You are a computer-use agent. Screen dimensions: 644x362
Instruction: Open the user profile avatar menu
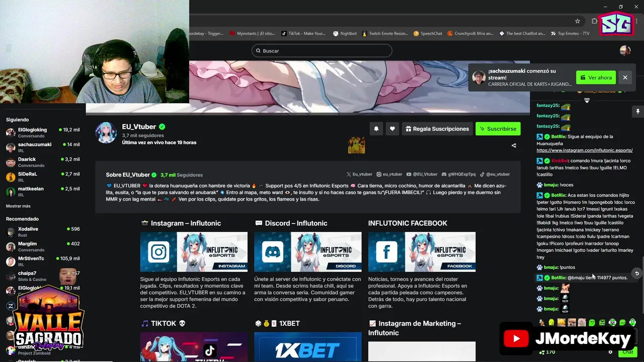pyautogui.click(x=625, y=50)
